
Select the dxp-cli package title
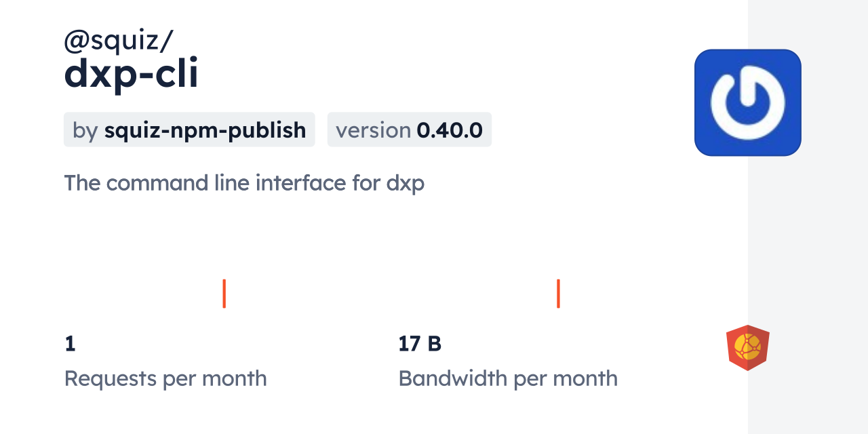pos(131,75)
